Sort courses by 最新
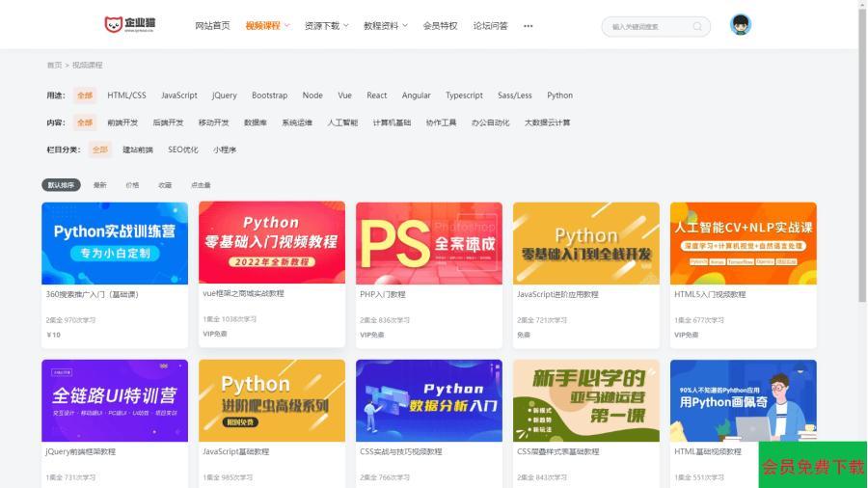 coord(99,185)
